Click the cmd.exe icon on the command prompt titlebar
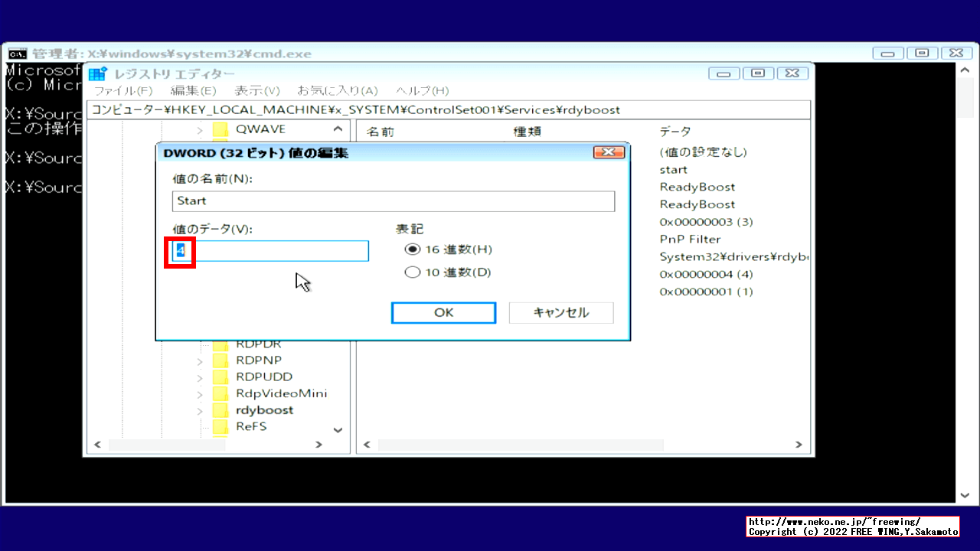The width and height of the screenshot is (980, 551). pyautogui.click(x=18, y=54)
